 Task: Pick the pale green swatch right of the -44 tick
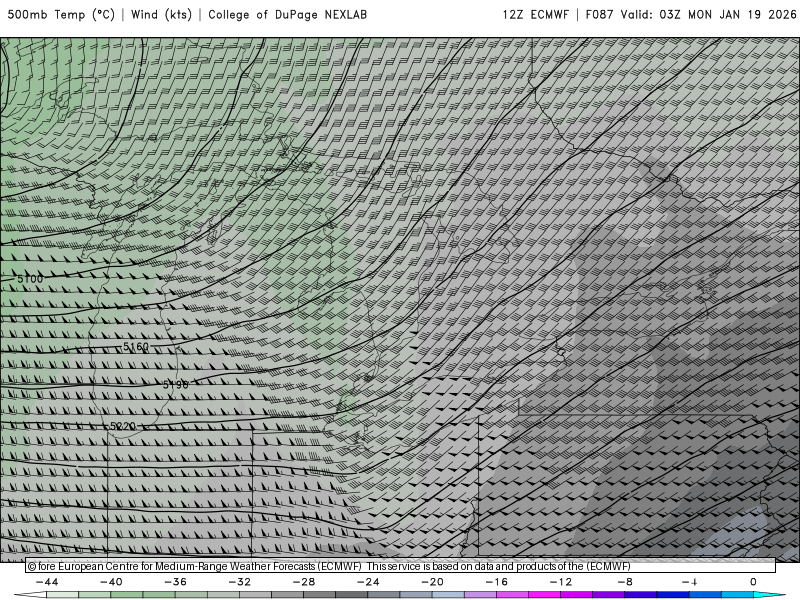63,595
